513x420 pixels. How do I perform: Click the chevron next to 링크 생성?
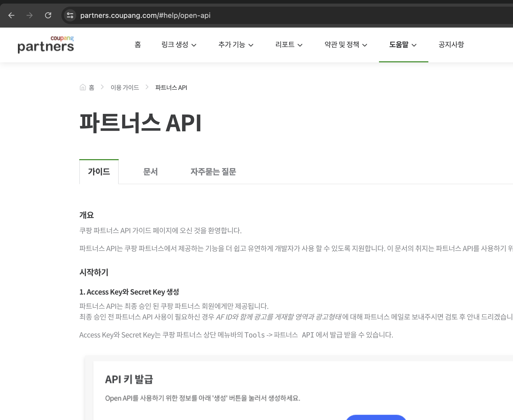coord(194,45)
